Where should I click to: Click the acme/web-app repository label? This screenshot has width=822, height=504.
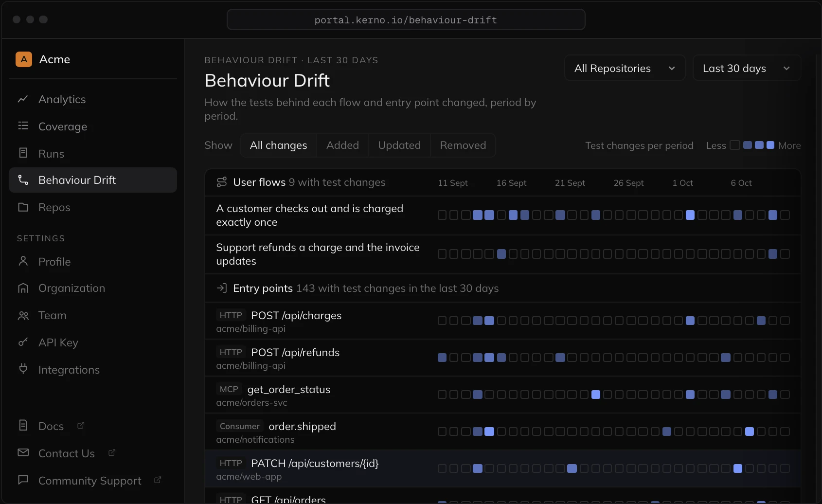pos(249,477)
